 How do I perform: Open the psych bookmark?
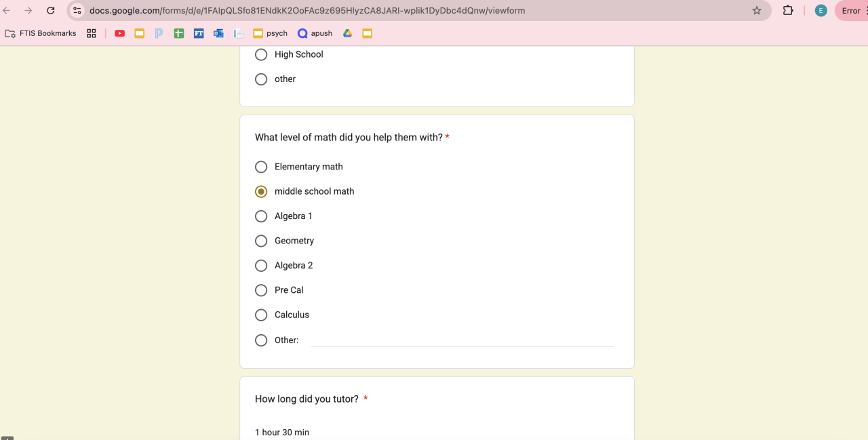(271, 33)
